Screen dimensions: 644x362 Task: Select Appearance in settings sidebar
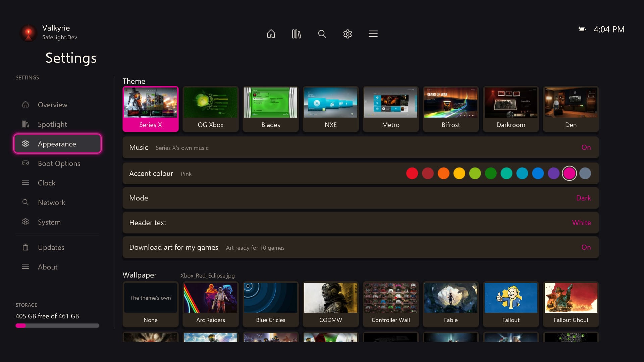pyautogui.click(x=57, y=144)
